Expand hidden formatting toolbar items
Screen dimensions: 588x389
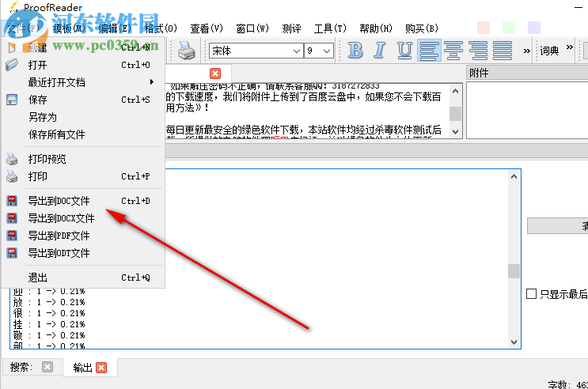tap(527, 51)
